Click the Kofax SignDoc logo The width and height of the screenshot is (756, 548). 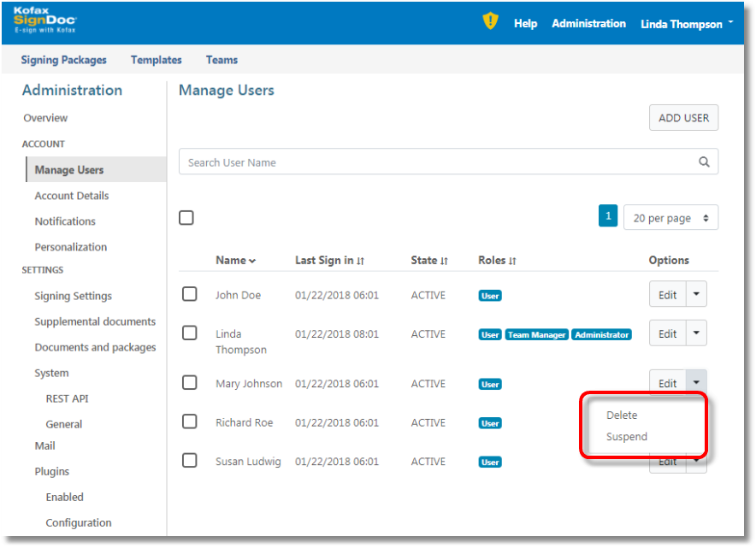tap(44, 20)
